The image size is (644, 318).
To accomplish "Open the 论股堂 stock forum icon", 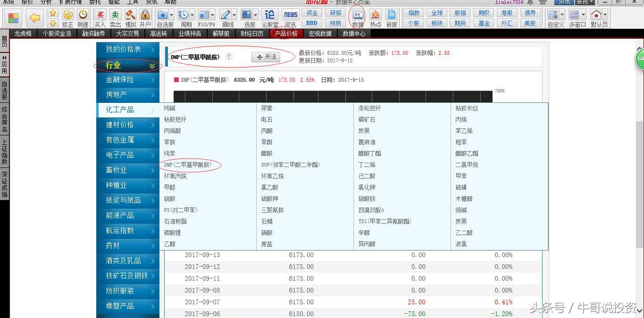I will [x=269, y=15].
